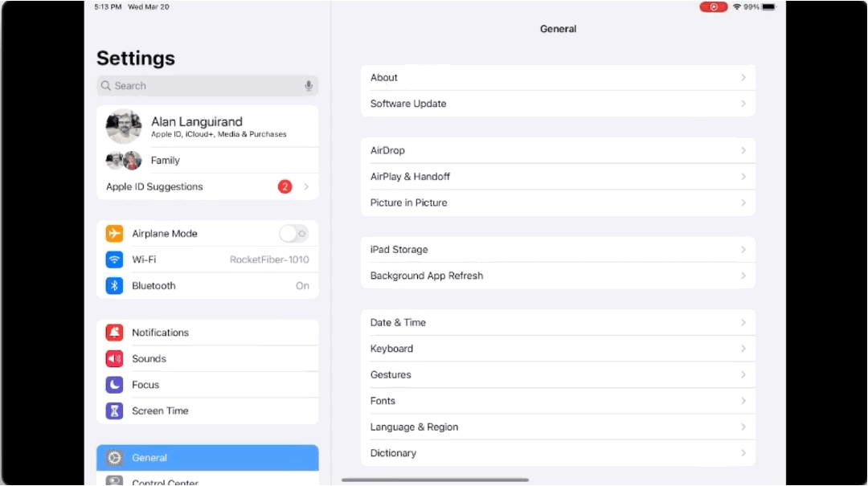
Task: Click the Wi-Fi row showing RocketFiber-1010
Action: (207, 259)
